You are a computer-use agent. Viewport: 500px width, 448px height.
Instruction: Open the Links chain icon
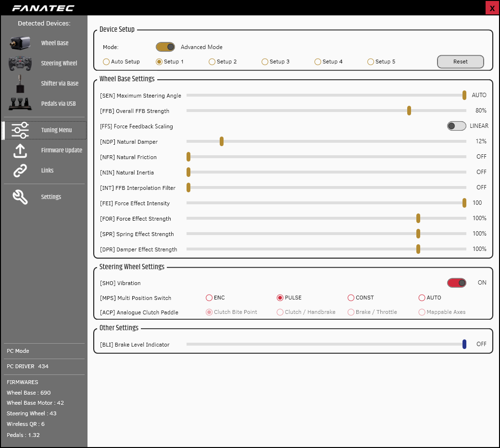[20, 171]
